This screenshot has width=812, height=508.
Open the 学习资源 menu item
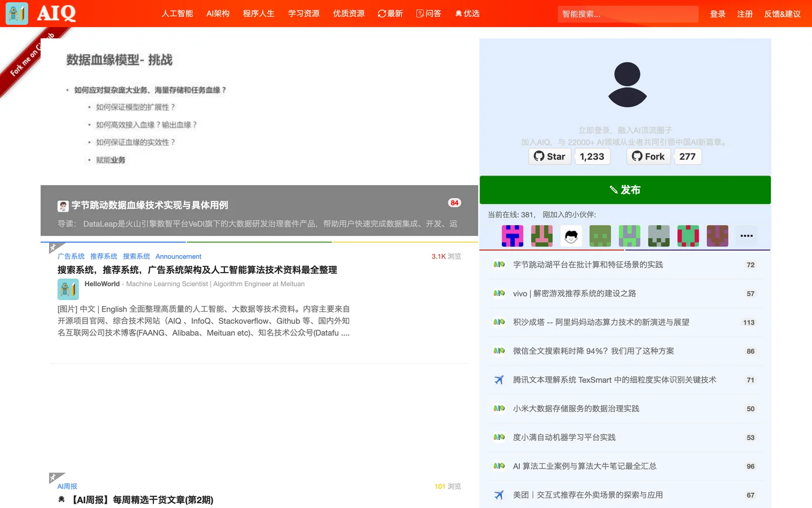click(x=304, y=14)
